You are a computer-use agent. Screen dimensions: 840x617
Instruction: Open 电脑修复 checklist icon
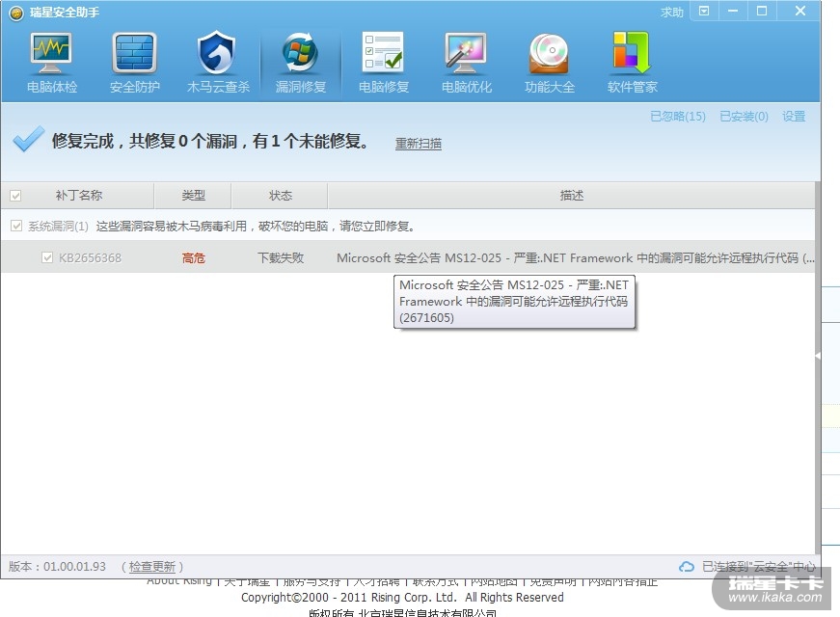coord(383,52)
